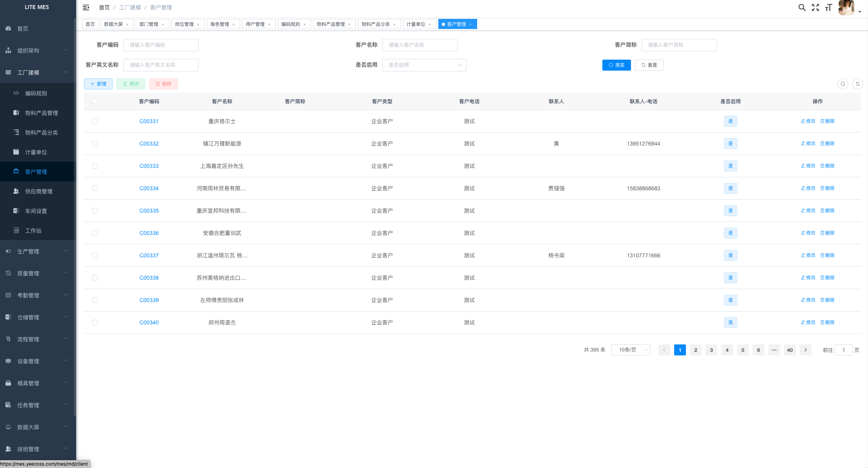Focus the 客户名称 input field
Image resolution: width=868 pixels, height=468 pixels.
(x=420, y=45)
